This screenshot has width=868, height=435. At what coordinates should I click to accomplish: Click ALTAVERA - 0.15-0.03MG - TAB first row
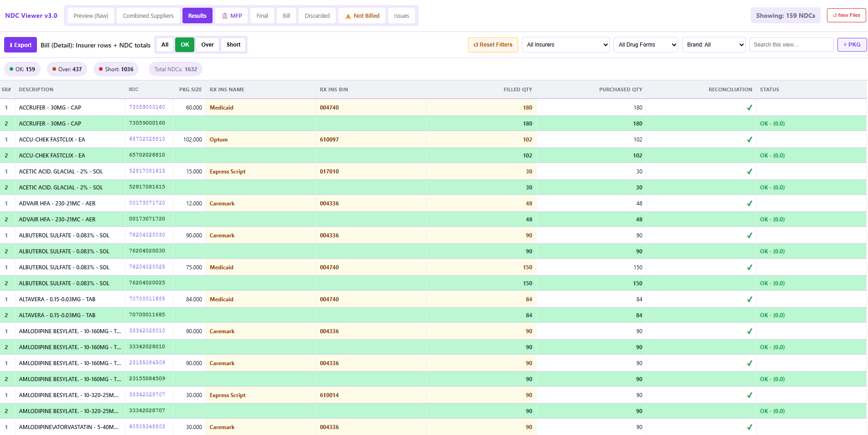57,299
